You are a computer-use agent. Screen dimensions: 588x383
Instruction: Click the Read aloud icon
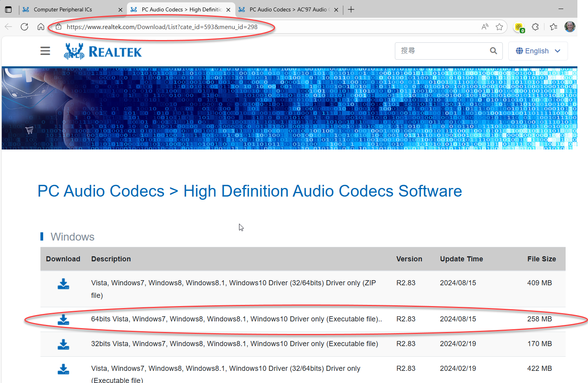(x=485, y=27)
